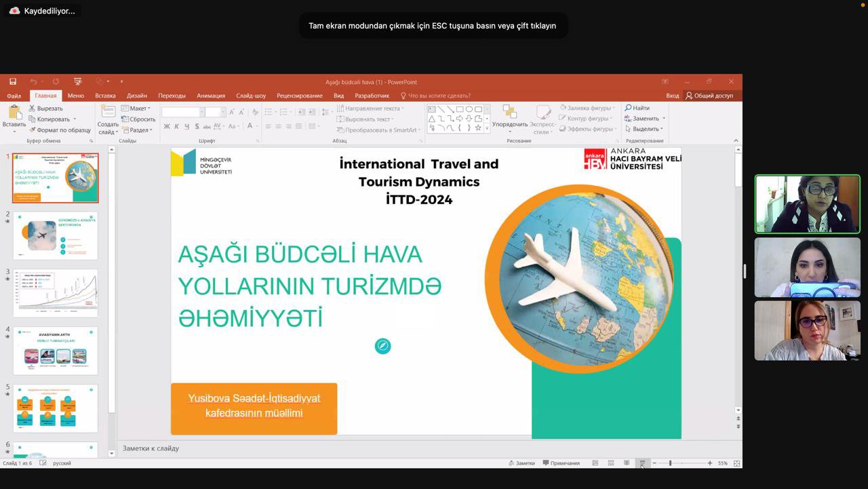
Task: Collapse the ribbon with the chevron arrow
Action: [736, 140]
